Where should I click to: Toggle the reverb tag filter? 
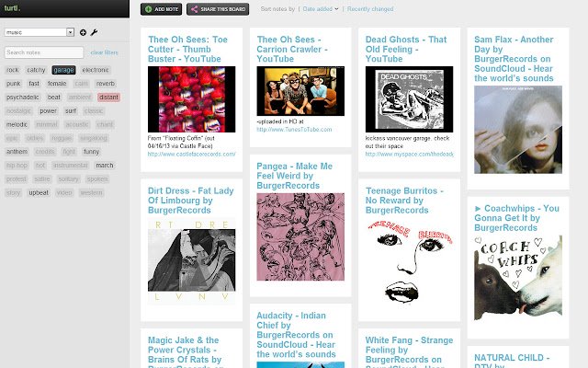click(x=106, y=84)
